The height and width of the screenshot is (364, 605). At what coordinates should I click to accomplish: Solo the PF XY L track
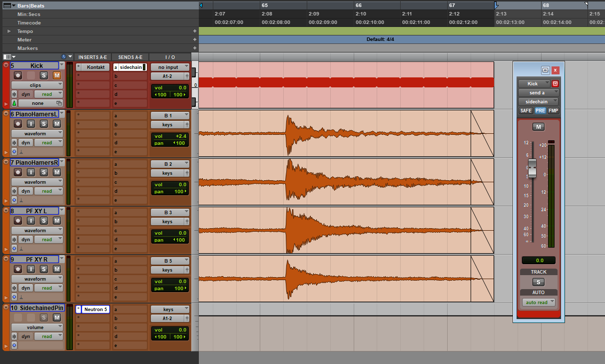coord(44,221)
